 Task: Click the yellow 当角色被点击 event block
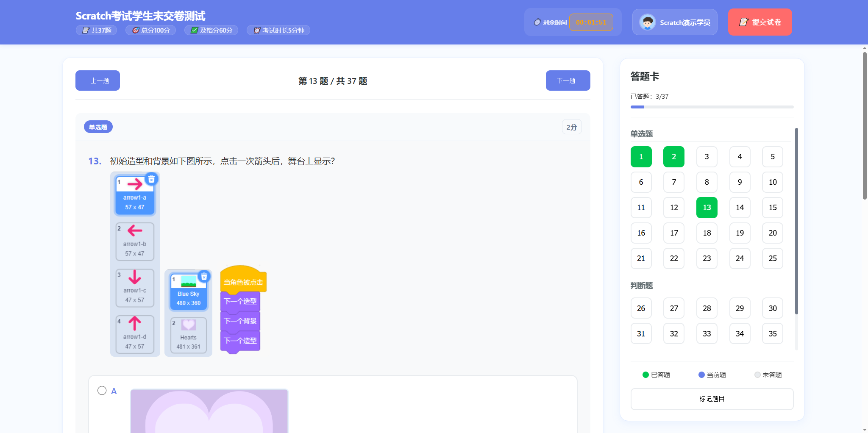(x=243, y=282)
